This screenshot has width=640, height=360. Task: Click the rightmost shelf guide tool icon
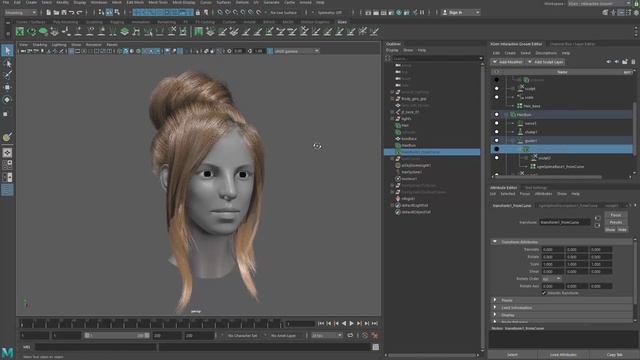point(374,31)
